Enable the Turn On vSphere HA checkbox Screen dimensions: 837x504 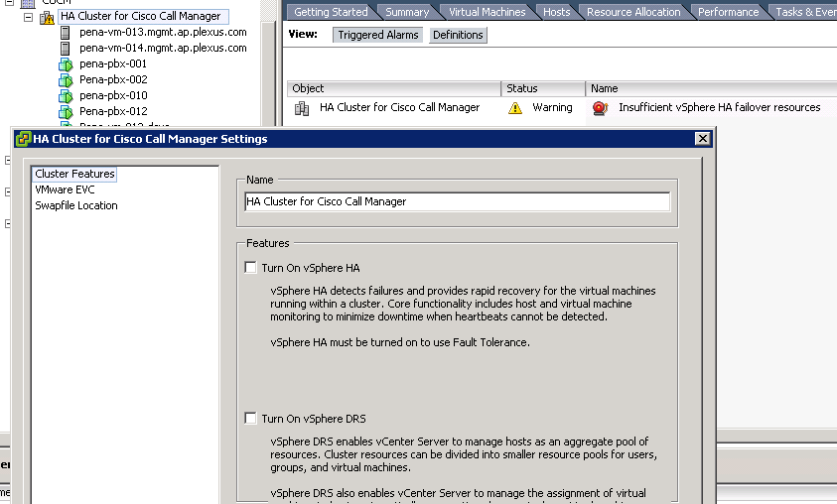pyautogui.click(x=250, y=267)
